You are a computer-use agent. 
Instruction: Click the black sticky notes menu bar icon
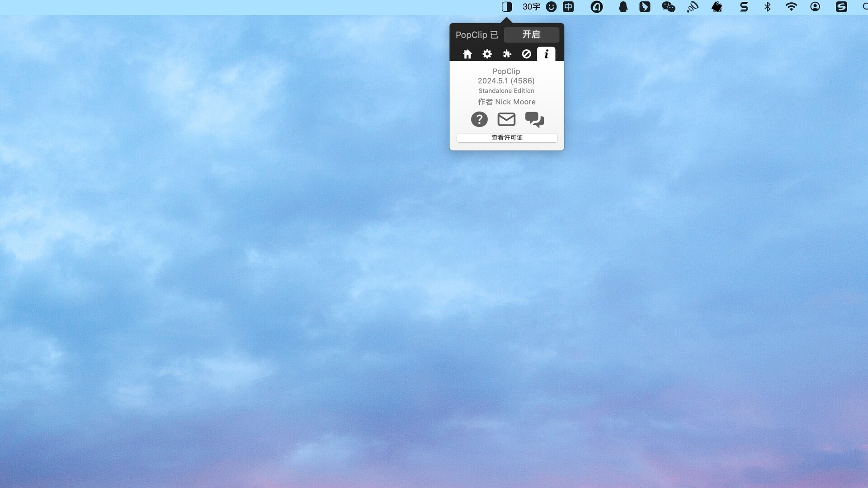[717, 7]
